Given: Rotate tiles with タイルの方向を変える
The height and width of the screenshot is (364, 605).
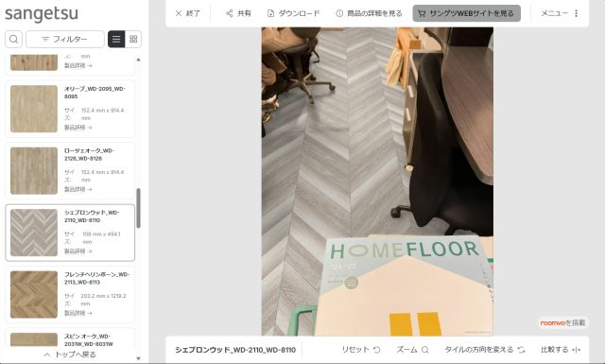Looking at the screenshot, I should click(x=485, y=350).
